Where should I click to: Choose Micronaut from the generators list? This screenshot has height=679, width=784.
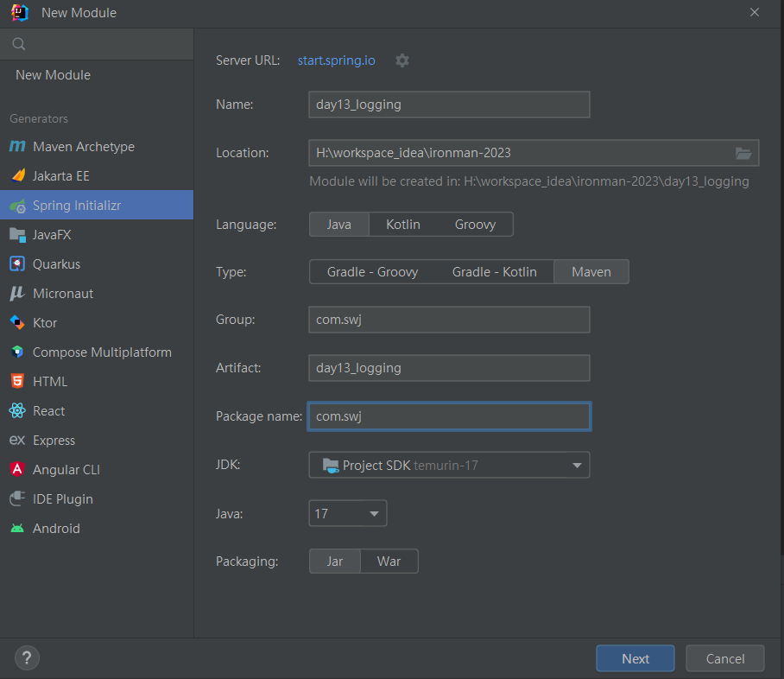63,294
